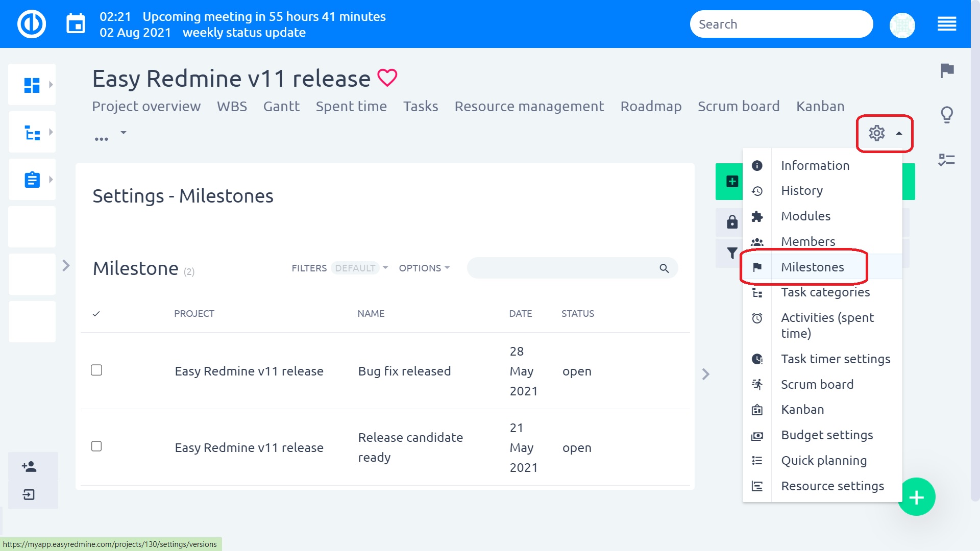The width and height of the screenshot is (980, 551).
Task: Expand the dashboard sidebar arrow
Action: (51, 85)
